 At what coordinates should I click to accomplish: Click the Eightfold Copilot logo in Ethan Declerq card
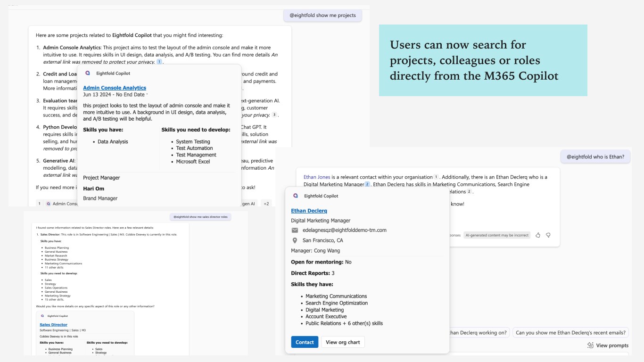coord(296,196)
